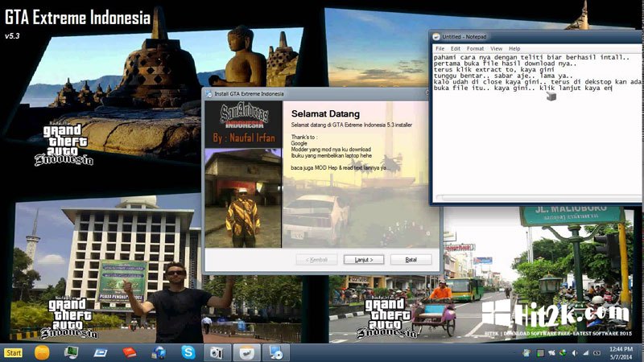Open the Edit menu in Notepad

(x=456, y=48)
